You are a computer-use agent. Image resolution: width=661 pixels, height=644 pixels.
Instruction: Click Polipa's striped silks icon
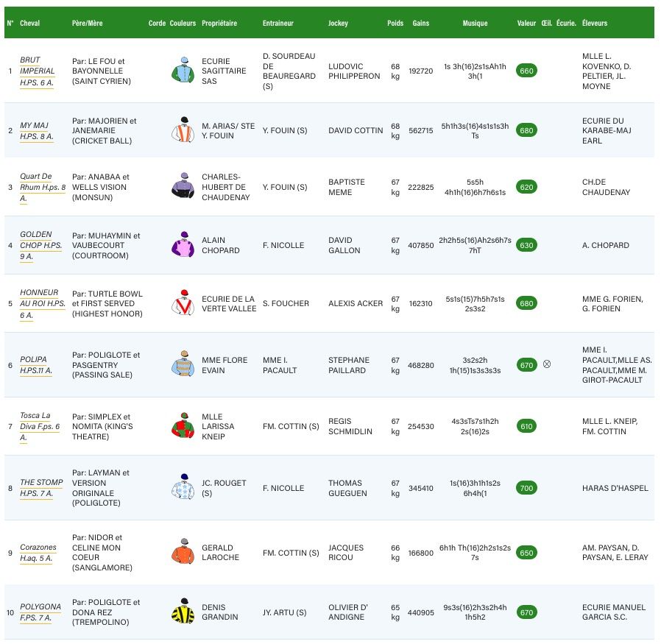click(x=182, y=364)
